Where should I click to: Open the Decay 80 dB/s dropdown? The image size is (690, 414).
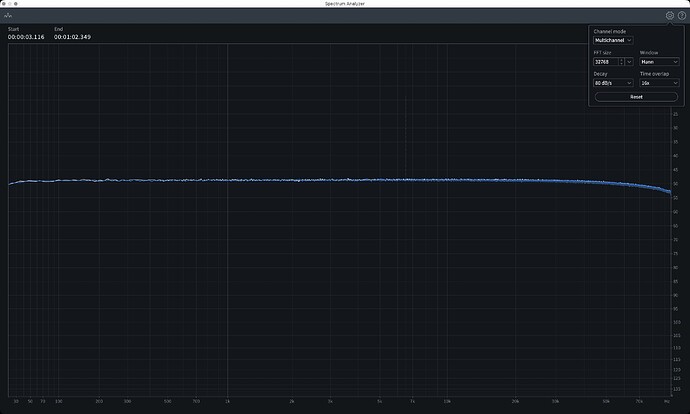pos(613,83)
